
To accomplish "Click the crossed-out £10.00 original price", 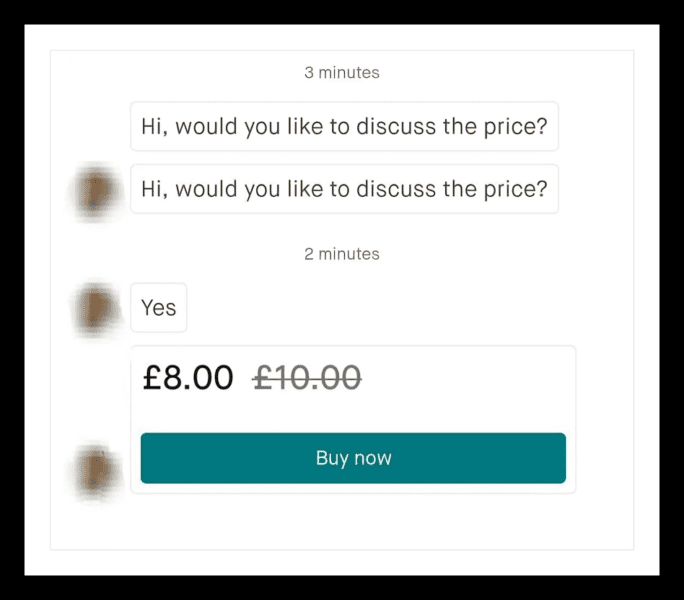I will pos(307,377).
